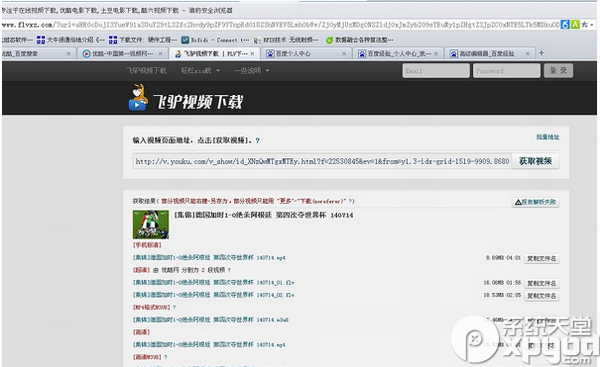The width and height of the screenshot is (600, 367).
Task: Switch to the 百度经验_个人中心 tab
Action: [x=399, y=54]
